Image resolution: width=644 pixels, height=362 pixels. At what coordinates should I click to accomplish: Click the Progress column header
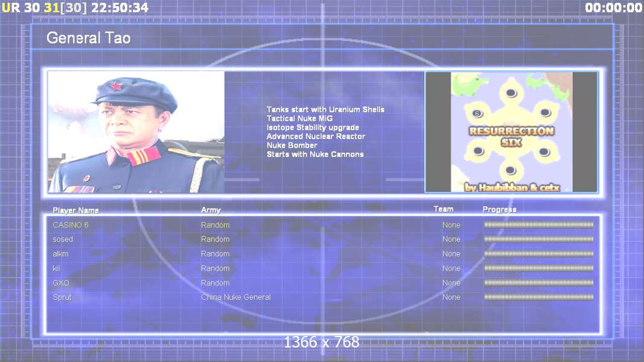pyautogui.click(x=499, y=210)
